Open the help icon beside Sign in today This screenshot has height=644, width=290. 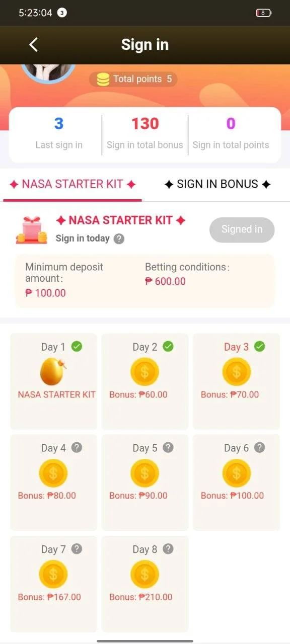pos(119,239)
